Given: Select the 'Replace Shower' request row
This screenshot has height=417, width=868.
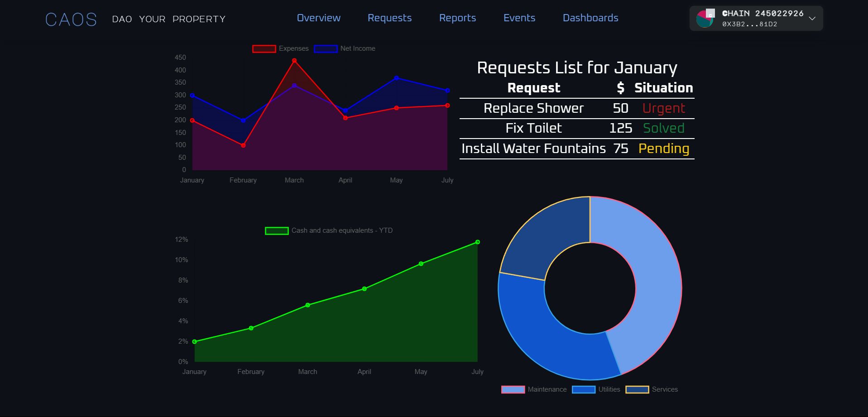Looking at the screenshot, I should coord(577,109).
